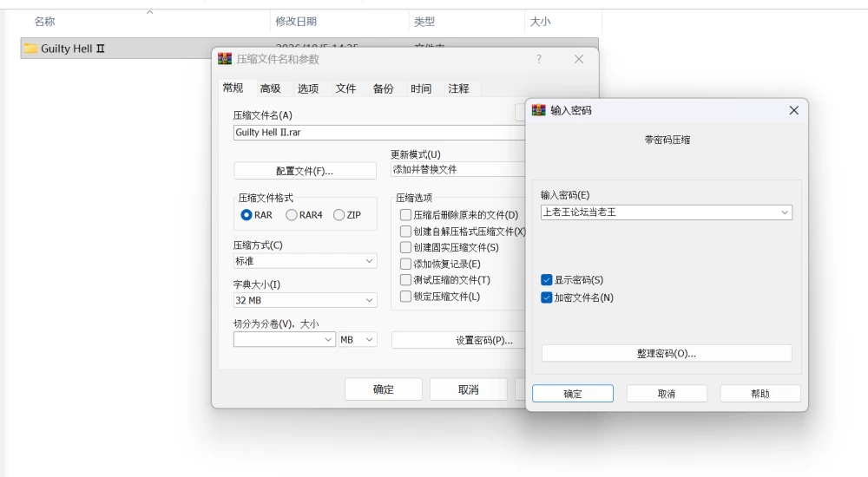Enable 测试压缩的文件 checkbox

coord(405,280)
